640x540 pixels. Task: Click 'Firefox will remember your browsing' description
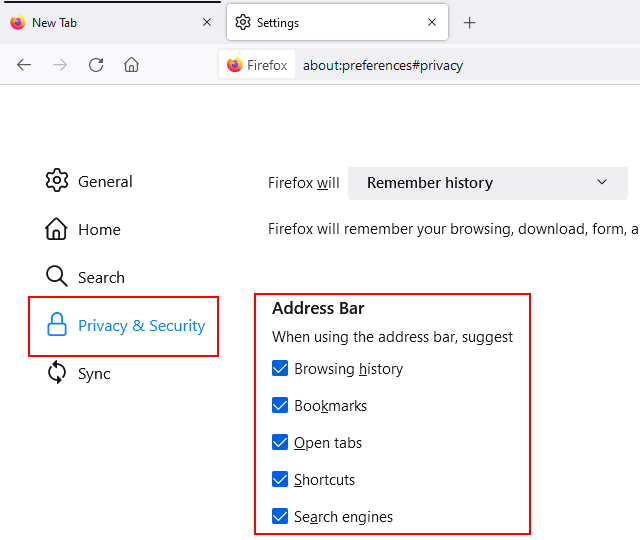click(x=453, y=229)
